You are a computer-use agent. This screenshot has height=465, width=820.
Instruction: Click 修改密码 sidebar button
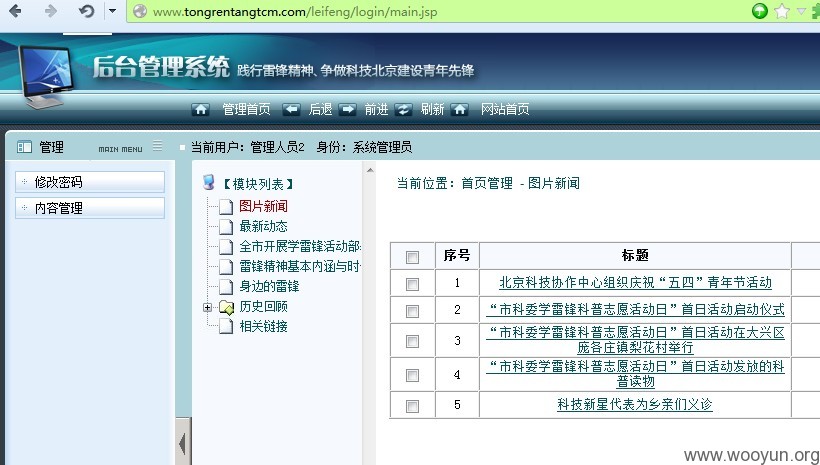click(90, 182)
